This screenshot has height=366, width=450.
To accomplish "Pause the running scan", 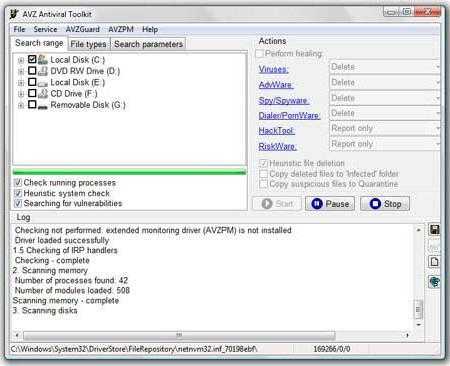I will (330, 203).
